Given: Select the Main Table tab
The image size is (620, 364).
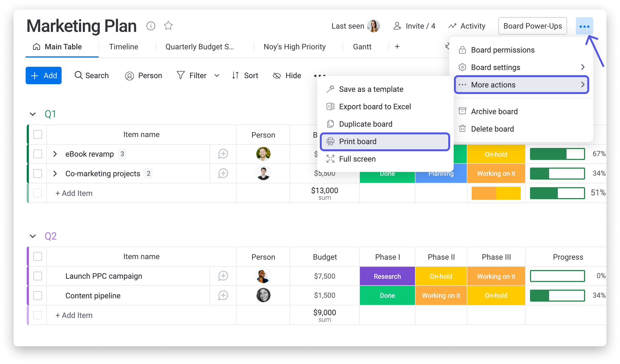Looking at the screenshot, I should [x=62, y=47].
